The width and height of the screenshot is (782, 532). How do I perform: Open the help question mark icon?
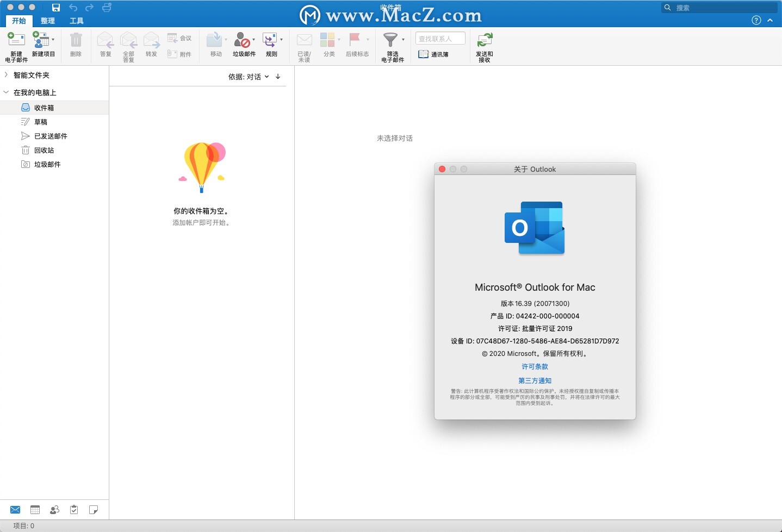point(756,20)
